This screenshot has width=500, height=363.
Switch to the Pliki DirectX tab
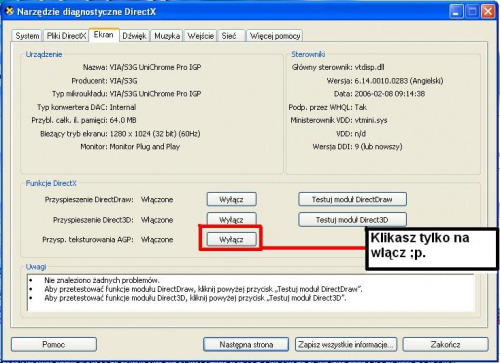[66, 36]
